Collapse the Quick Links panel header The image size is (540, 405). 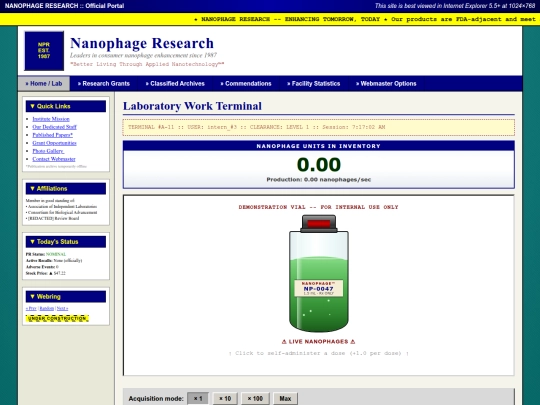pos(66,106)
